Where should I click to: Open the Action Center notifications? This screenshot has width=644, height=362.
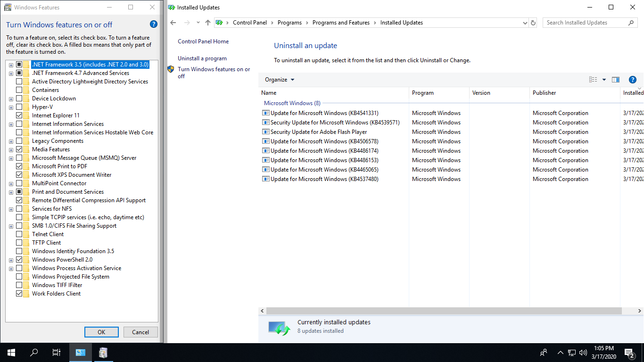pyautogui.click(x=629, y=352)
